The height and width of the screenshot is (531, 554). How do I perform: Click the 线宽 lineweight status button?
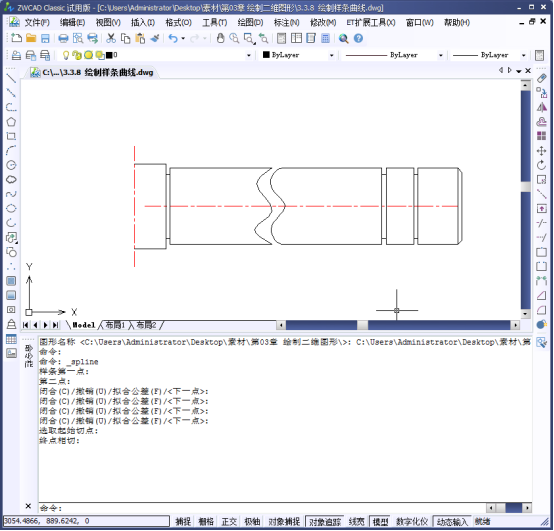tap(356, 521)
